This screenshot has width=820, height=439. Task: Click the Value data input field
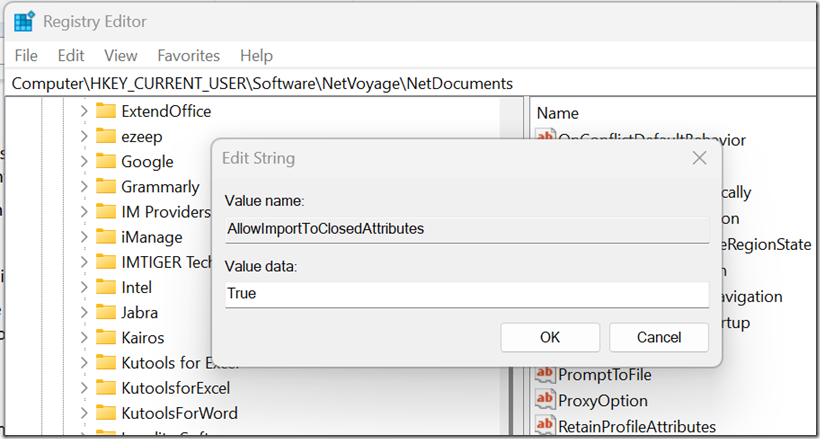pyautogui.click(x=467, y=295)
